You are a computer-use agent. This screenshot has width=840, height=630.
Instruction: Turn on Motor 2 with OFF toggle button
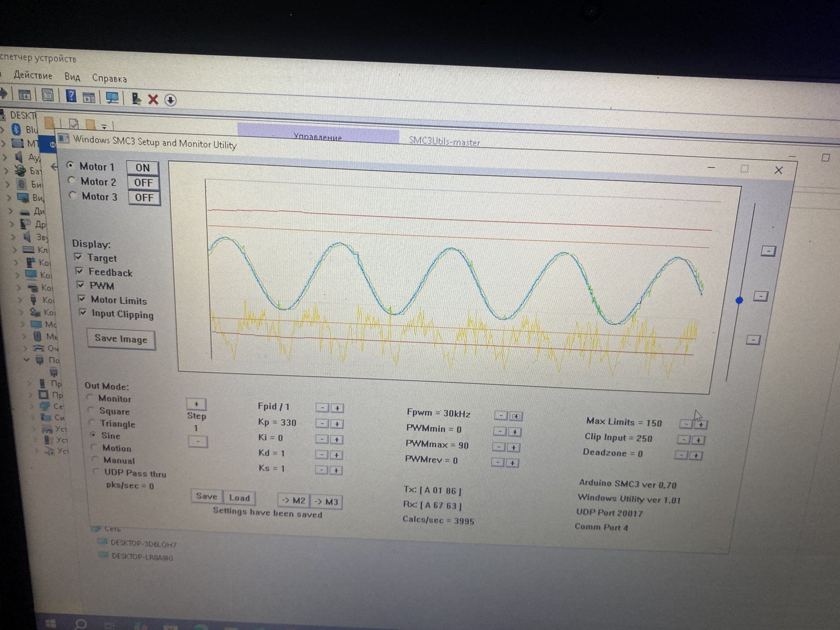(143, 183)
